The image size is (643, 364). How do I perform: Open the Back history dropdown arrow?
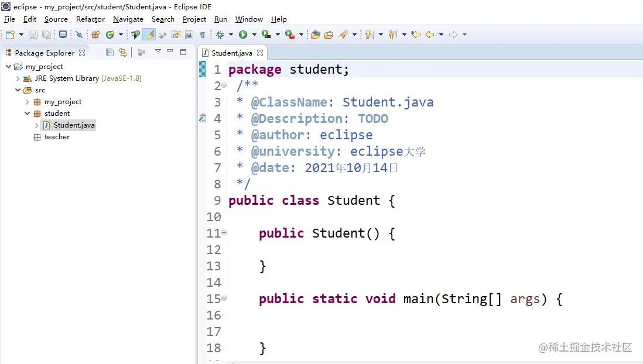[x=441, y=35]
